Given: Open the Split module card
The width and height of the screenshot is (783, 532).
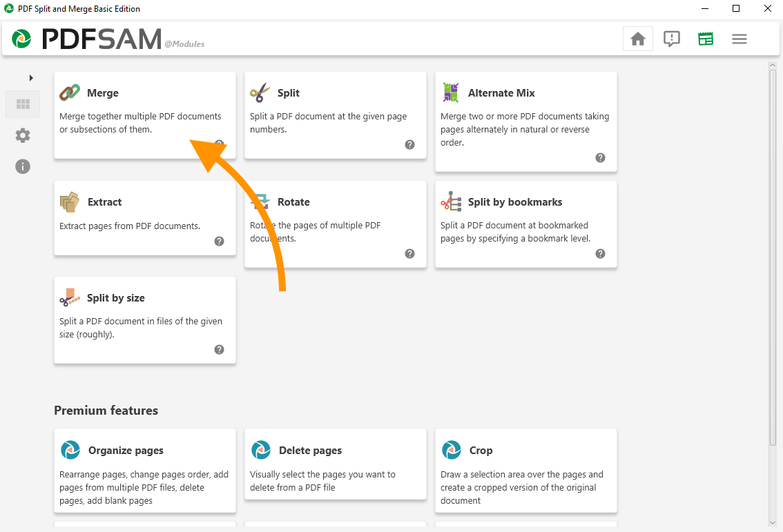Looking at the screenshot, I should (335, 110).
